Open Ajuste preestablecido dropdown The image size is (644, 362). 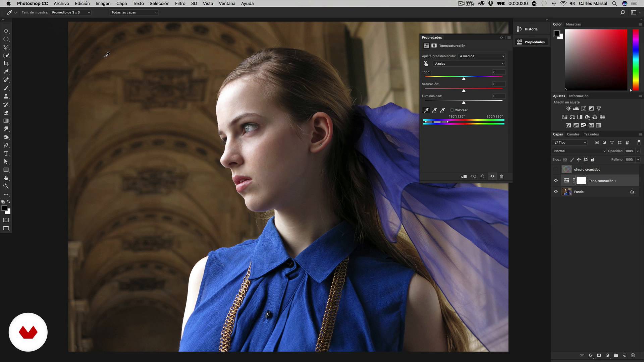click(x=482, y=56)
